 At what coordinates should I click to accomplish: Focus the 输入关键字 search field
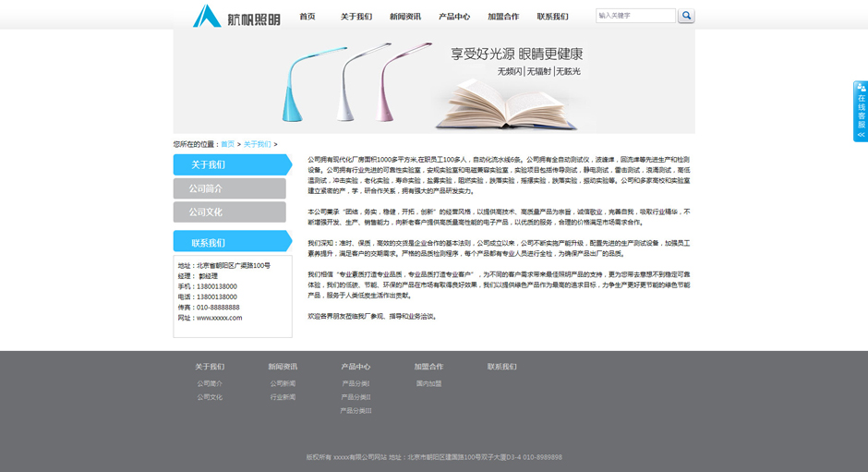[x=635, y=16]
